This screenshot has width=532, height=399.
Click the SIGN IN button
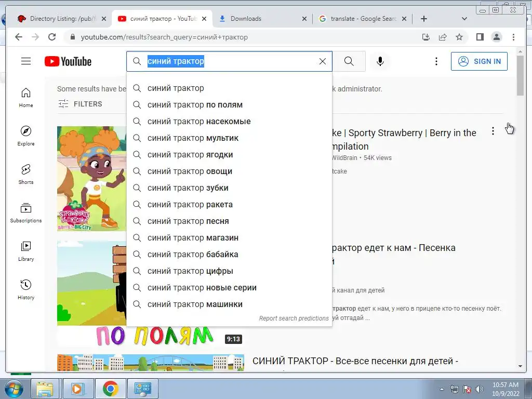(479, 61)
